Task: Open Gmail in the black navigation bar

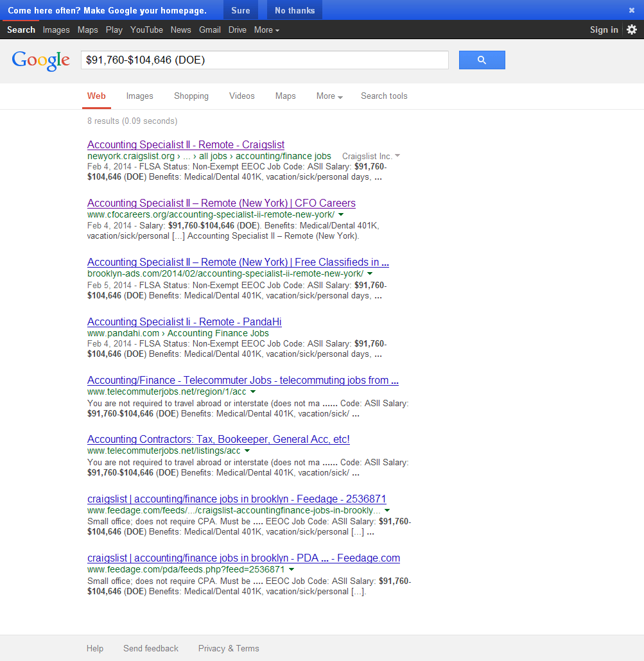Action: tap(209, 30)
